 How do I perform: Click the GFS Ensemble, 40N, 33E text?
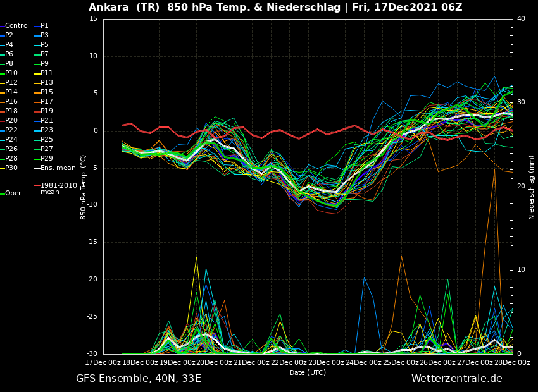(x=139, y=379)
